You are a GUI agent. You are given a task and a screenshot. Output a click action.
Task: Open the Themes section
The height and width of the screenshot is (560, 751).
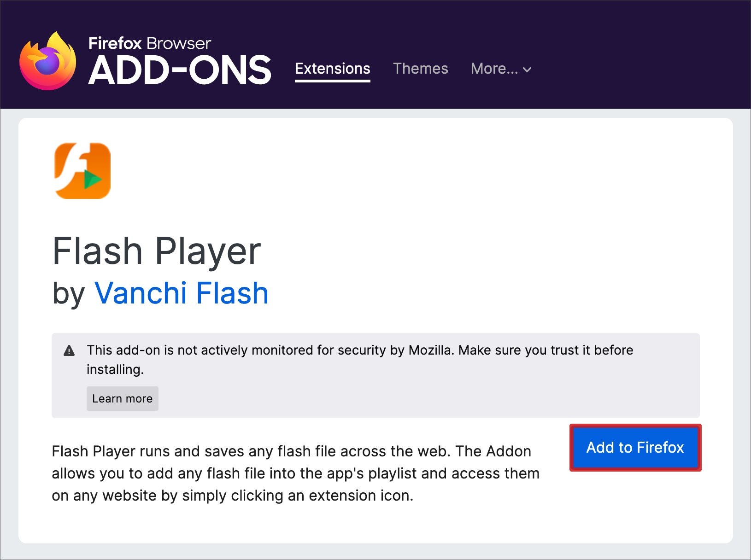pyautogui.click(x=420, y=69)
